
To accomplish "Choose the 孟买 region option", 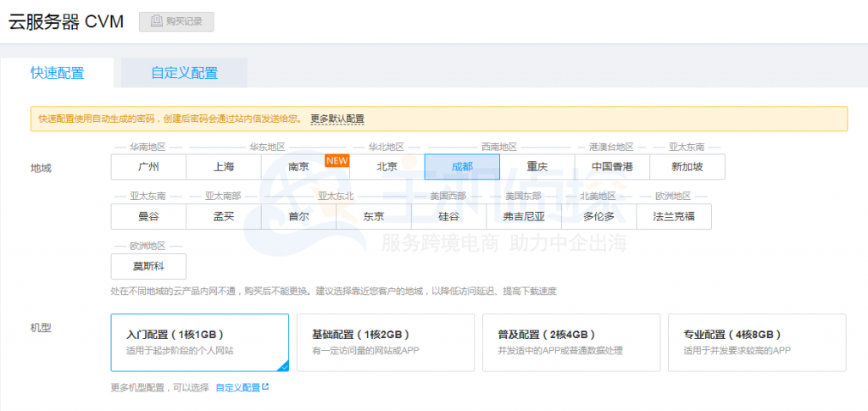I will coord(224,216).
